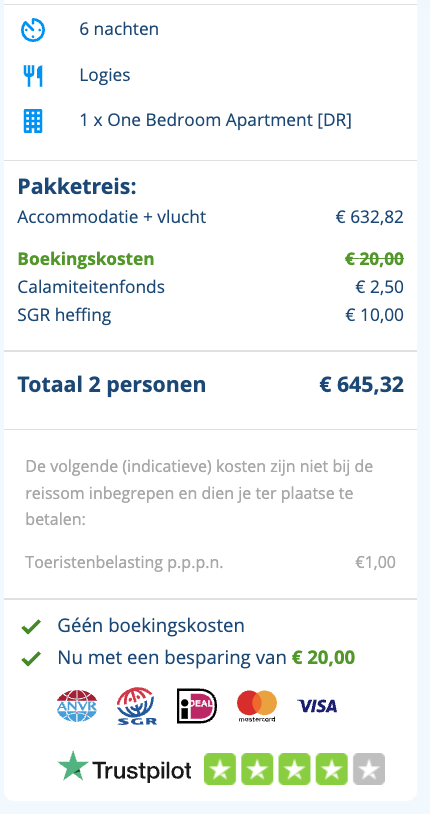430x814 pixels.
Task: Click the SGR heffing line item
Action: click(x=210, y=315)
